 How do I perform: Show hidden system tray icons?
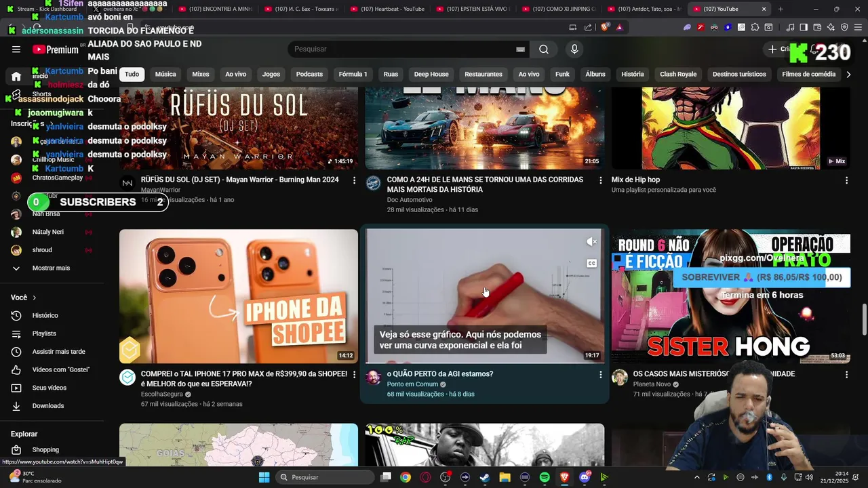698,477
